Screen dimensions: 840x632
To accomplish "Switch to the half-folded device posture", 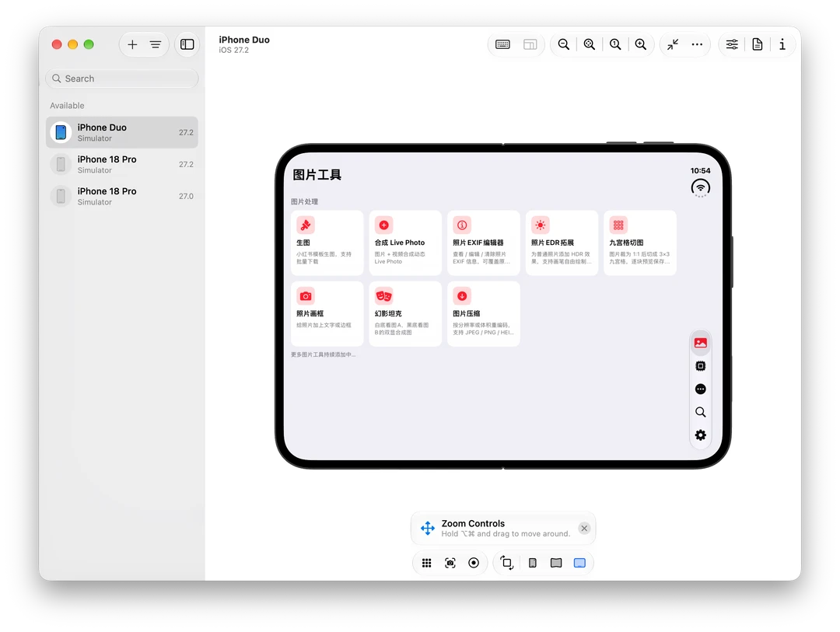I will 556,563.
